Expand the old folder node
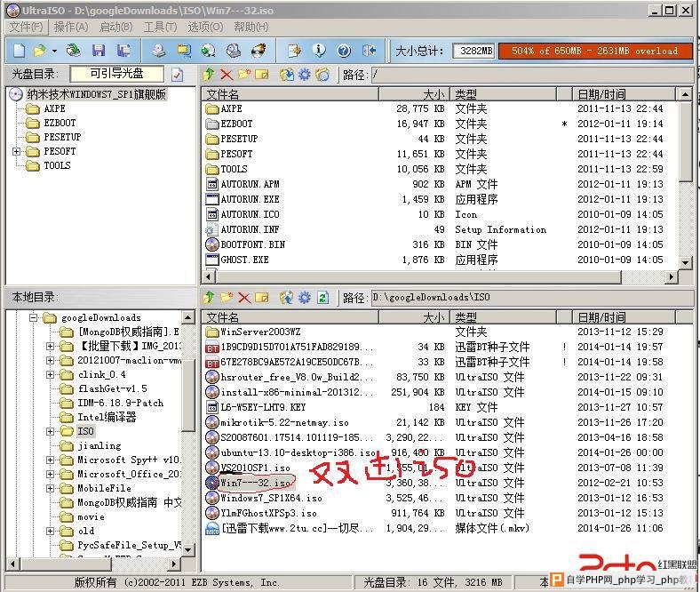Viewport: 700px width, 592px height. [x=50, y=531]
